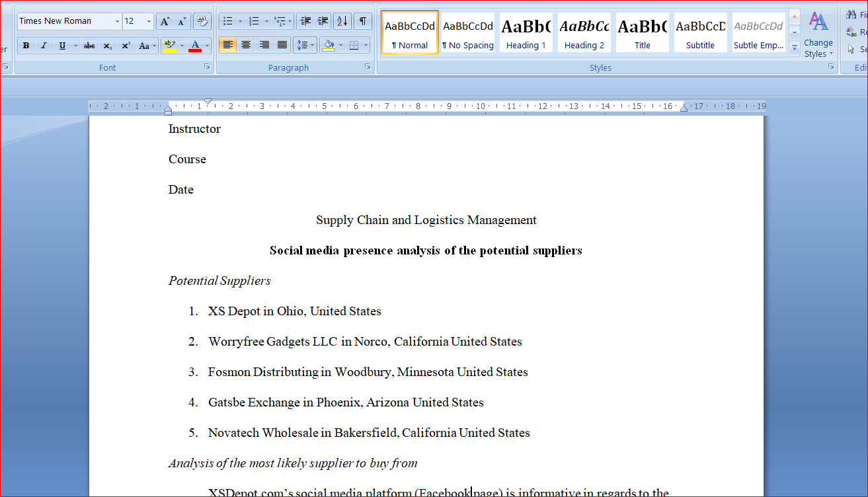The image size is (868, 497).
Task: Toggle Show/Hide paragraph marks
Action: [363, 21]
